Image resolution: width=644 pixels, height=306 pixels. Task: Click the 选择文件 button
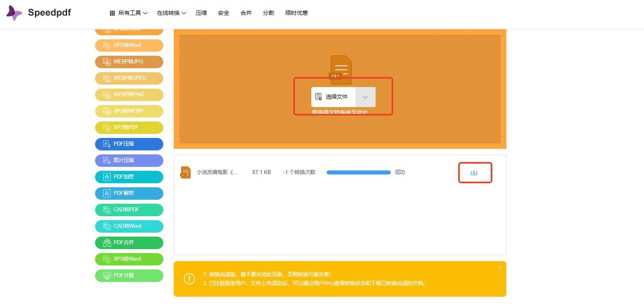pos(333,97)
